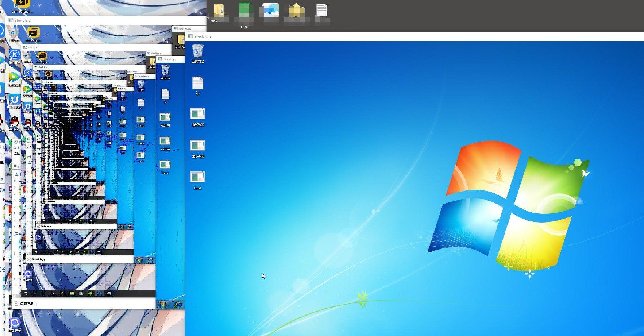Open the dnmultipl... shortcut in largest nested window
Viewport: 644px width, 336px height.
click(33, 34)
